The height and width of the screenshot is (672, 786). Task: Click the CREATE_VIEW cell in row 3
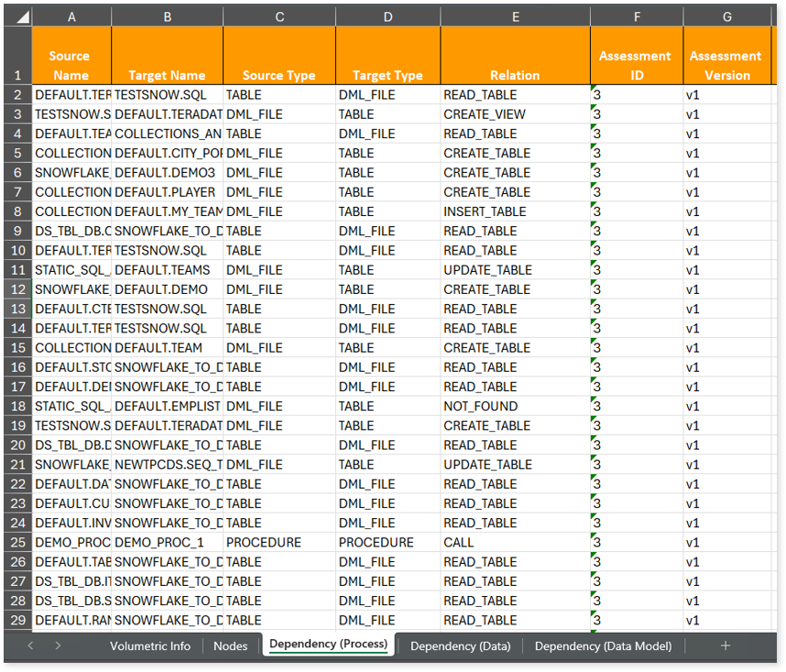pyautogui.click(x=515, y=114)
